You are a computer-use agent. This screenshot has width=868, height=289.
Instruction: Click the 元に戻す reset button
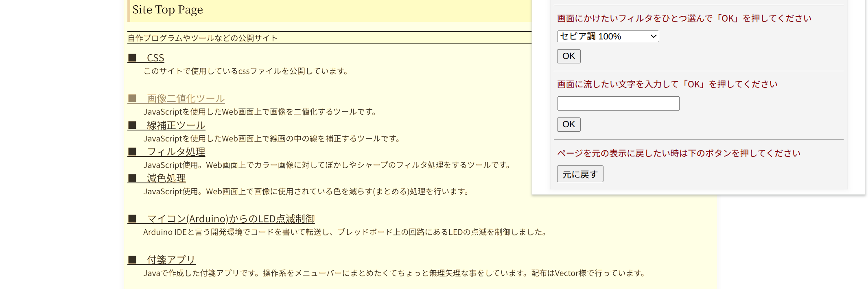tap(580, 174)
